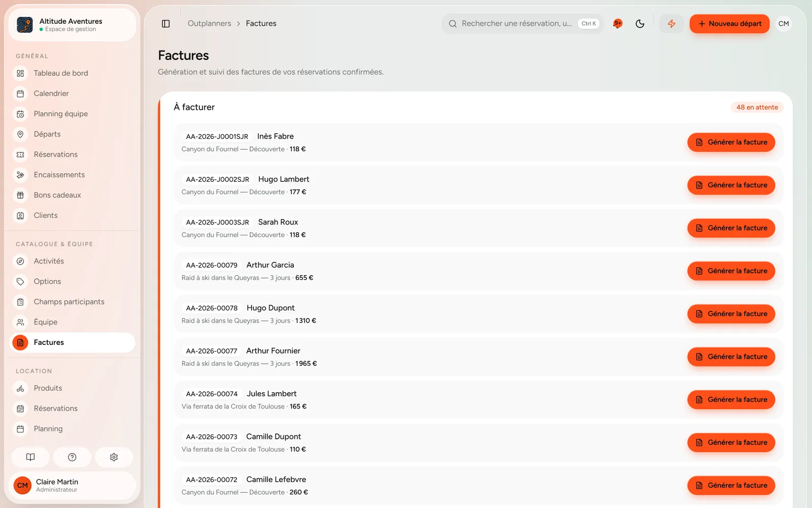Toggle the sidebar panel icon
Screen dimensions: 812x508
tap(165, 24)
